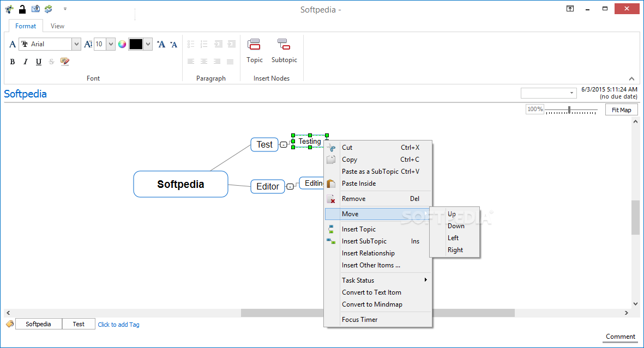Choose Insert Topic in context menu

(x=378, y=229)
